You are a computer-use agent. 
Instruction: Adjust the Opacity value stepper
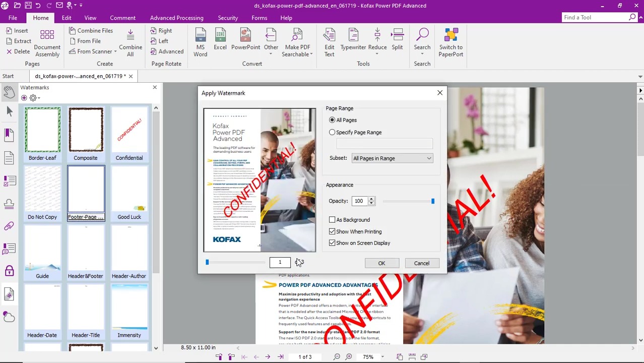371,201
